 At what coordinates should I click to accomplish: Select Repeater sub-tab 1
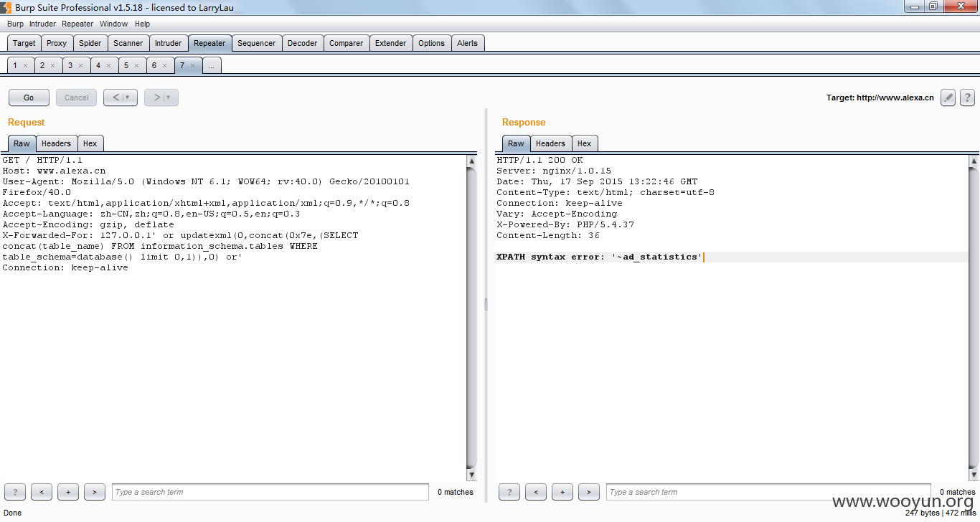(x=15, y=65)
